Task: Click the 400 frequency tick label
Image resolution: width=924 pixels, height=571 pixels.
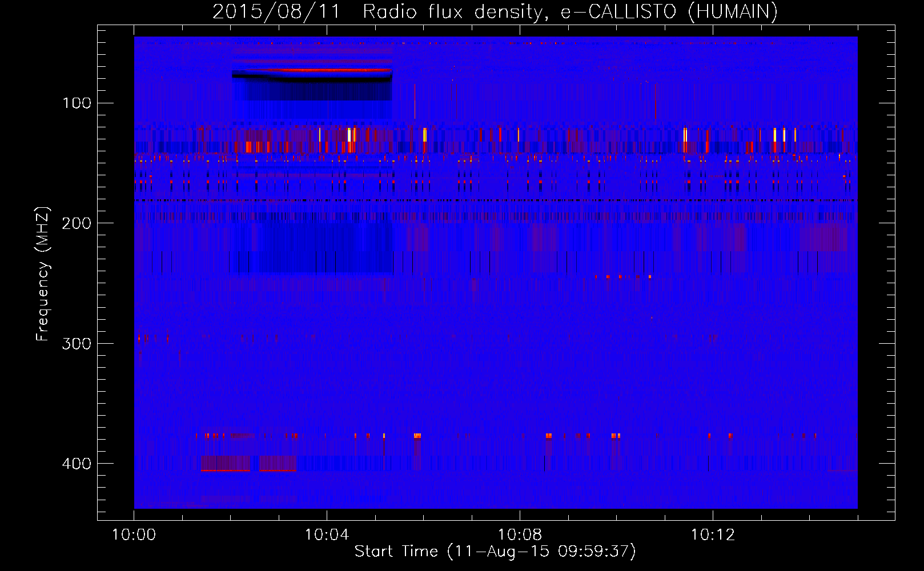Action: click(77, 463)
